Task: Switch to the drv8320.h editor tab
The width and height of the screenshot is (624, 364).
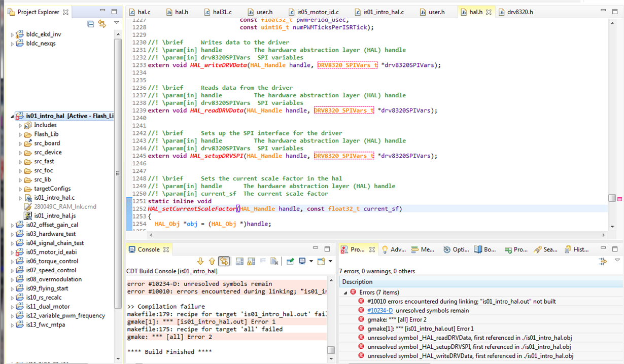Action: coord(519,12)
